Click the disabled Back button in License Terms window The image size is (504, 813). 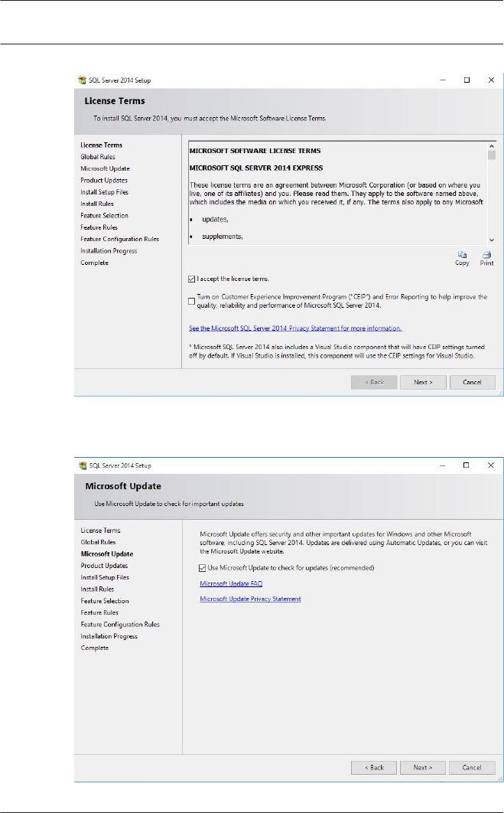[x=374, y=382]
